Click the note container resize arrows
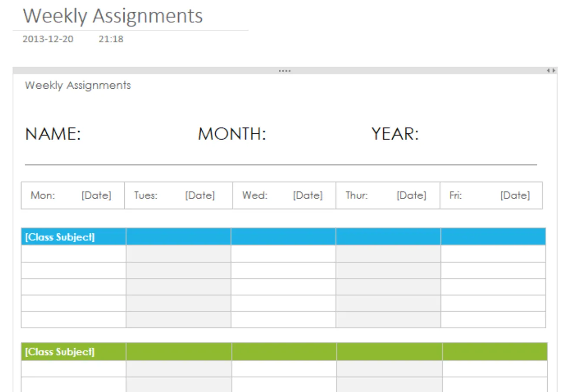Screen dimensions: 562x392 551,71
